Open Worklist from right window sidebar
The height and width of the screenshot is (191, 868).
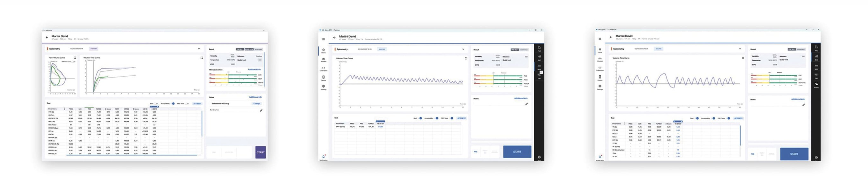tap(600, 60)
